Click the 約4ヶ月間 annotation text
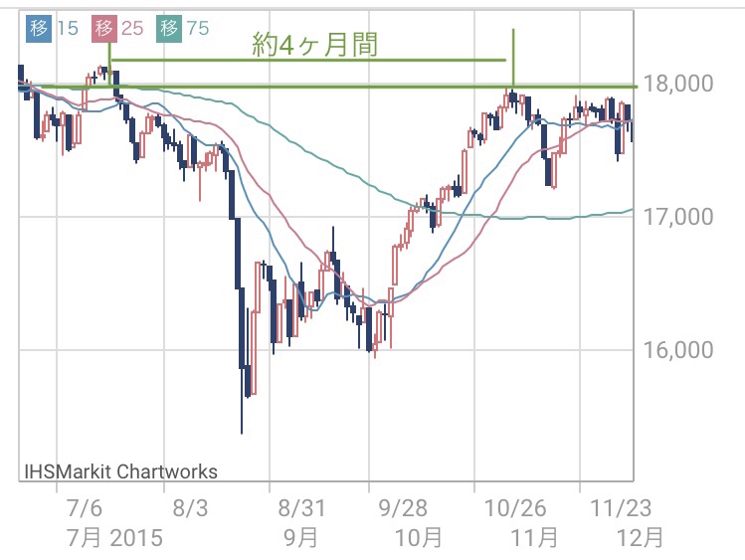Image resolution: width=745 pixels, height=560 pixels. coord(314,45)
